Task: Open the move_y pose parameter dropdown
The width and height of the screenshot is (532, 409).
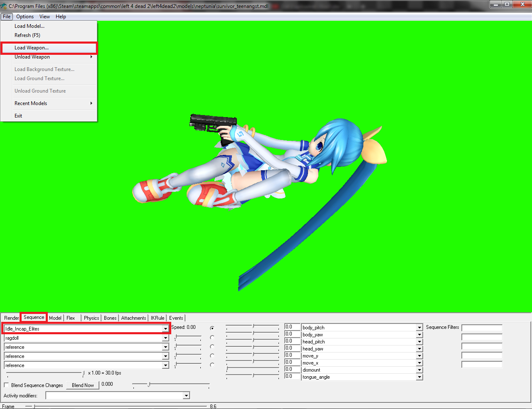Action: pyautogui.click(x=419, y=356)
